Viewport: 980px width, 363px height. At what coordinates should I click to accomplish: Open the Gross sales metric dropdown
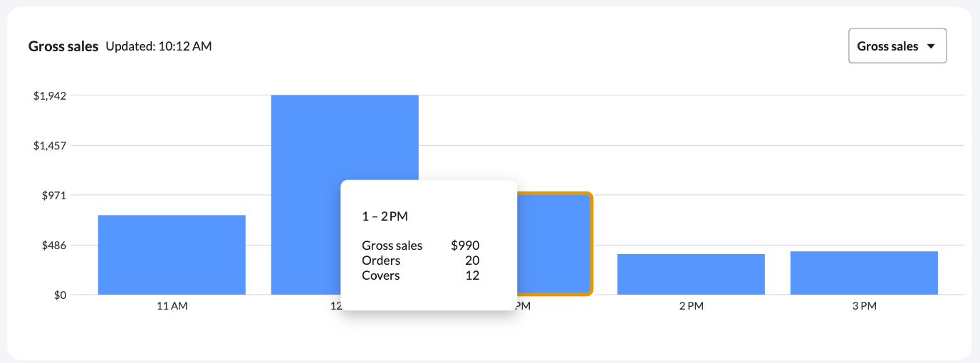(x=897, y=46)
